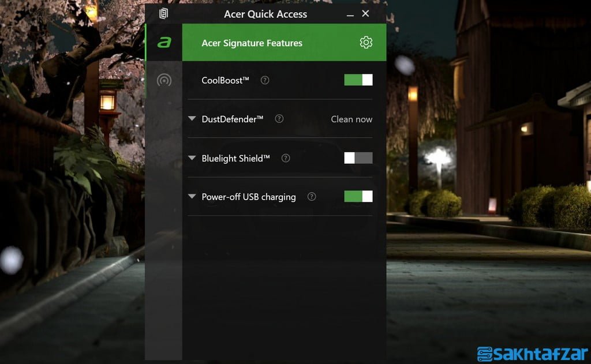Expand the Power-off USB charging options

192,196
